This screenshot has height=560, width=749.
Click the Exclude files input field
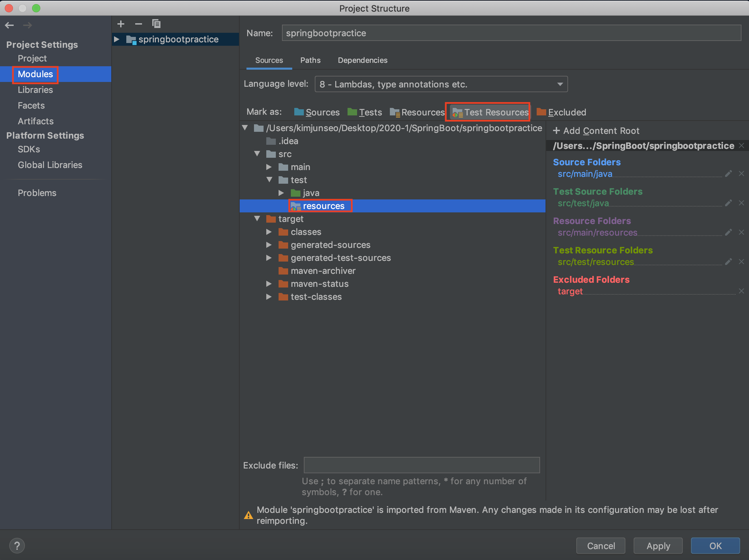[x=421, y=465]
